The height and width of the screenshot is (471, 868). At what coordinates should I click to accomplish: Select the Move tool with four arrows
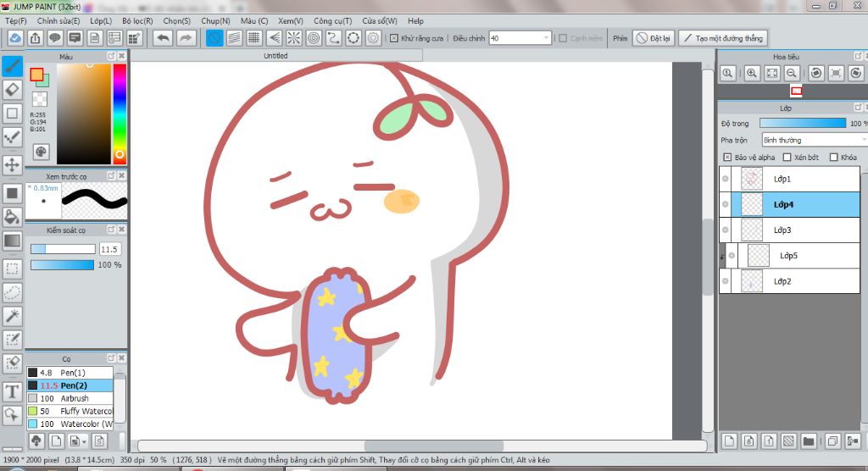click(12, 165)
